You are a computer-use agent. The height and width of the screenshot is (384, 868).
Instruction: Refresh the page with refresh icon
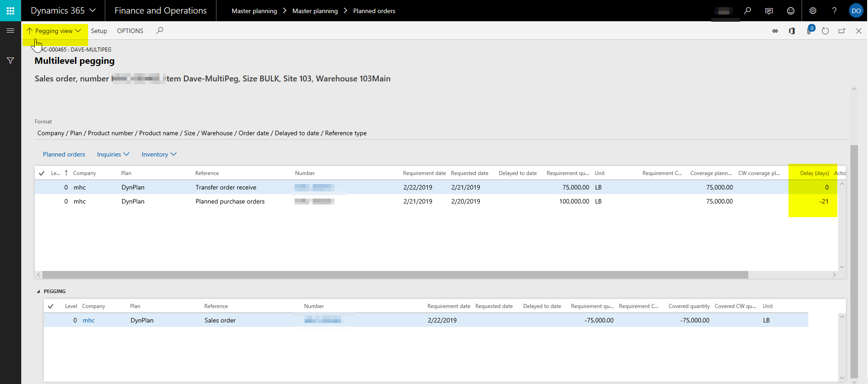click(825, 31)
